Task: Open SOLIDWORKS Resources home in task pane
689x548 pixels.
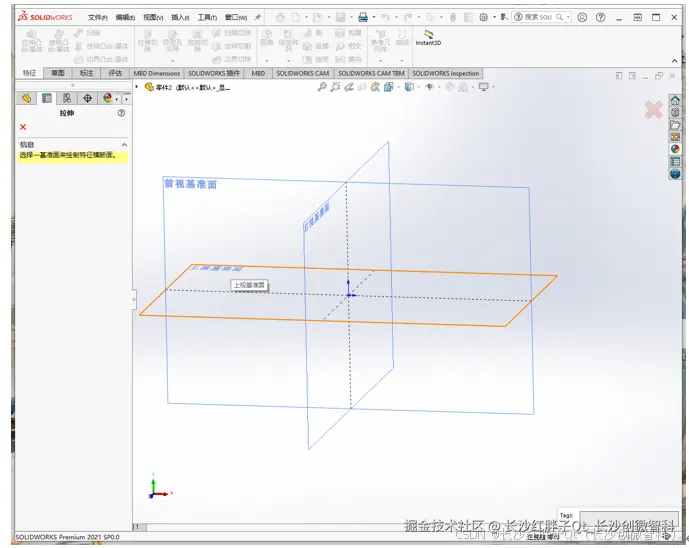Action: [x=675, y=100]
